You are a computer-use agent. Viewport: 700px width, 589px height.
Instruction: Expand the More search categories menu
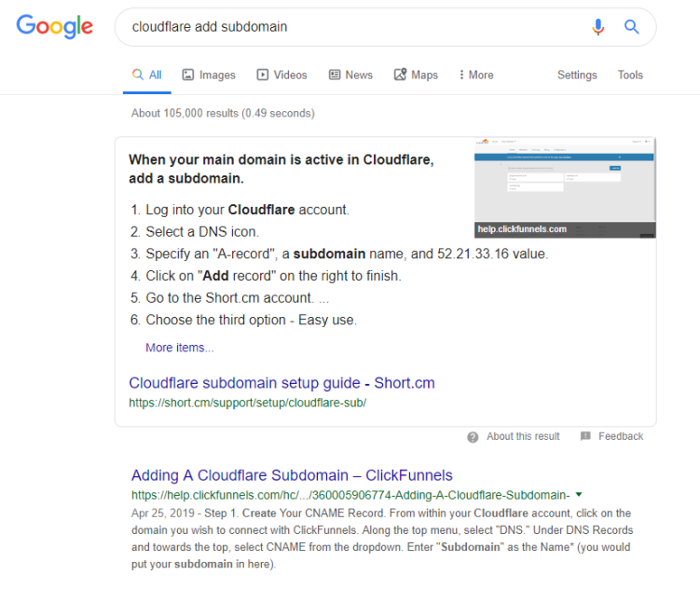pos(476,75)
